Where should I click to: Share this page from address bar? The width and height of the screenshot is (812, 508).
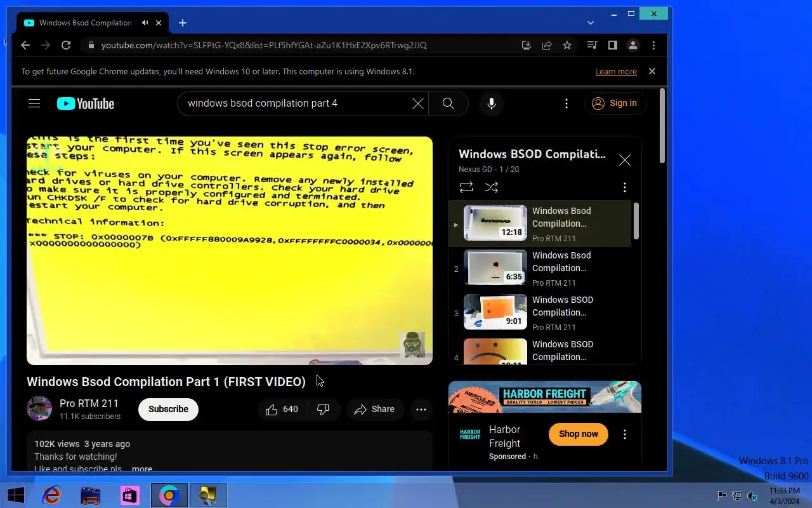pyautogui.click(x=546, y=45)
